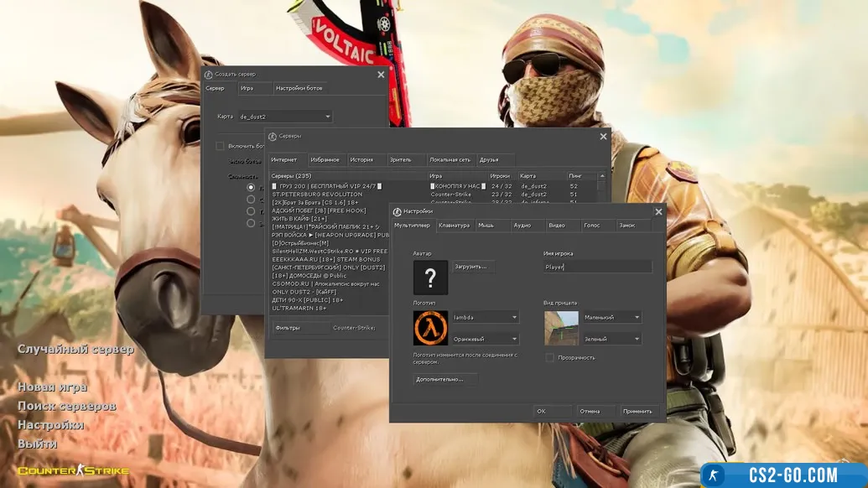Viewport: 868px width, 488px height.
Task: Click the Имя игрока text field
Action: pos(596,267)
